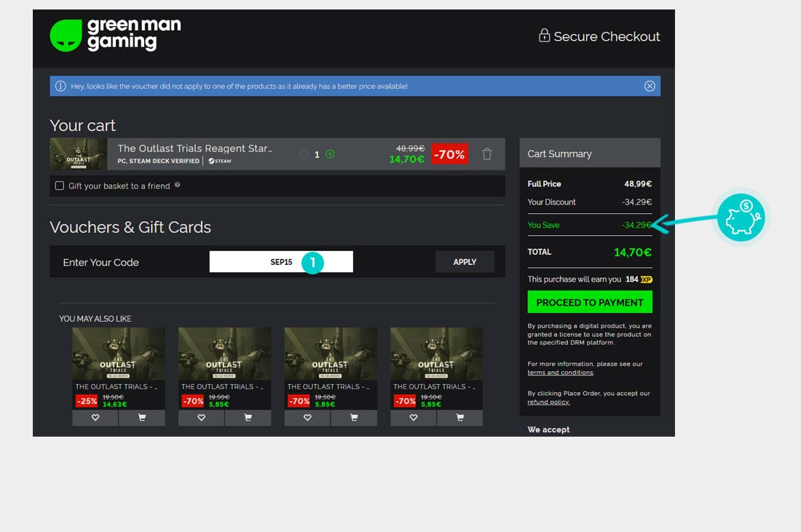The height and width of the screenshot is (532, 801).
Task: Focus the voucher code input field
Action: pos(281,262)
